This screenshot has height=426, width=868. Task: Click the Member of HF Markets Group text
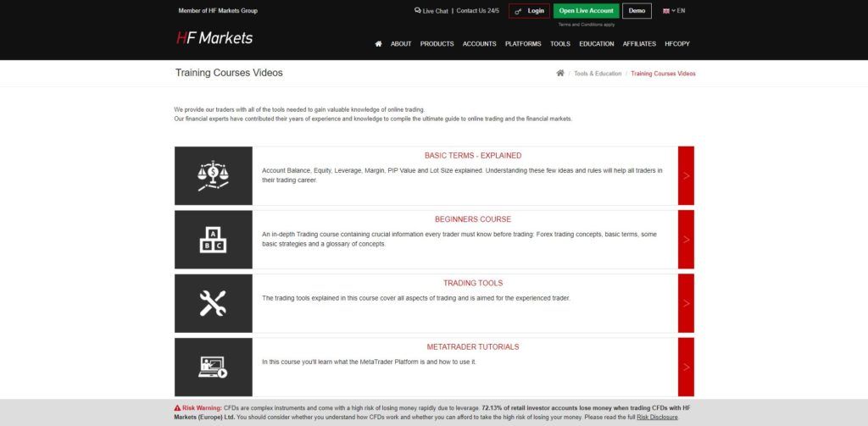pos(218,10)
